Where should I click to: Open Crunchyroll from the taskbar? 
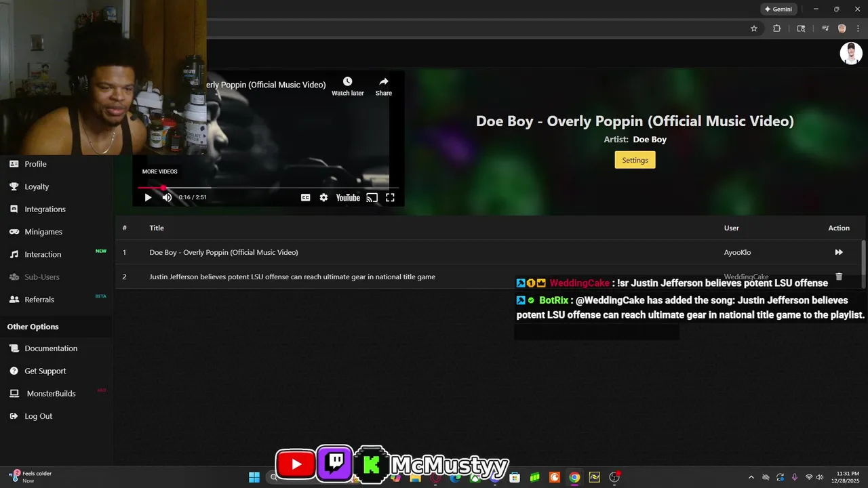[x=555, y=477]
